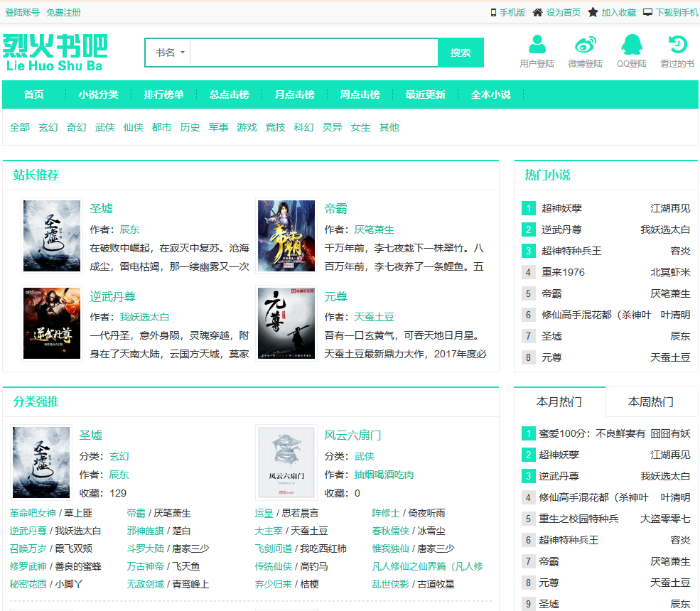Image resolution: width=700 pixels, height=611 pixels.
Task: Click the download-to-phone monitor icon
Action: point(647,12)
